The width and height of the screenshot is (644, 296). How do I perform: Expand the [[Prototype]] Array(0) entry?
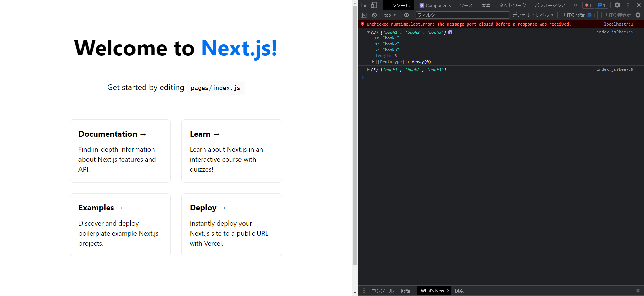[x=373, y=62]
